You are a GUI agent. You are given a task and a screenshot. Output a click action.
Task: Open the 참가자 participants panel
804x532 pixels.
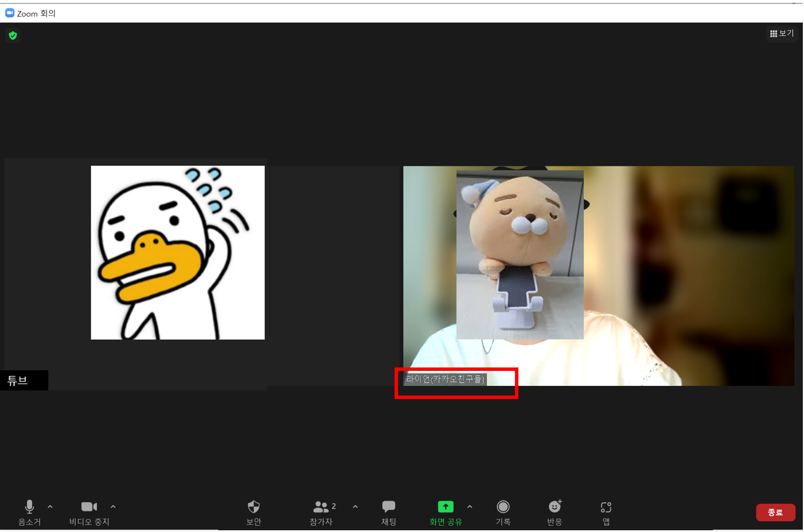[322, 513]
